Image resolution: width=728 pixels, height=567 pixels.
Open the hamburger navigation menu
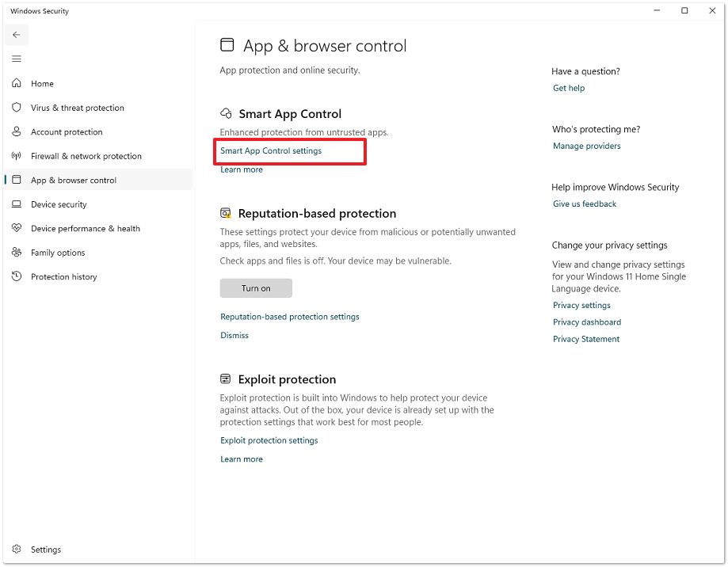coord(17,59)
